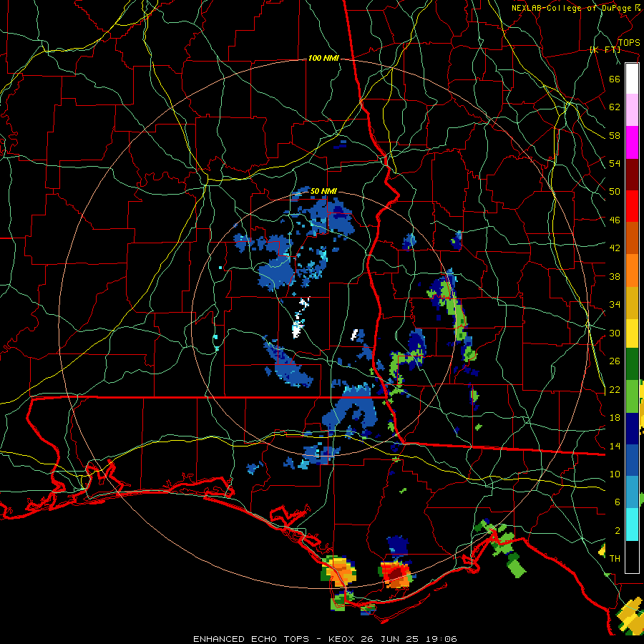Click the dark red (maroon) legend swatch
The image size is (644, 644).
632,175
